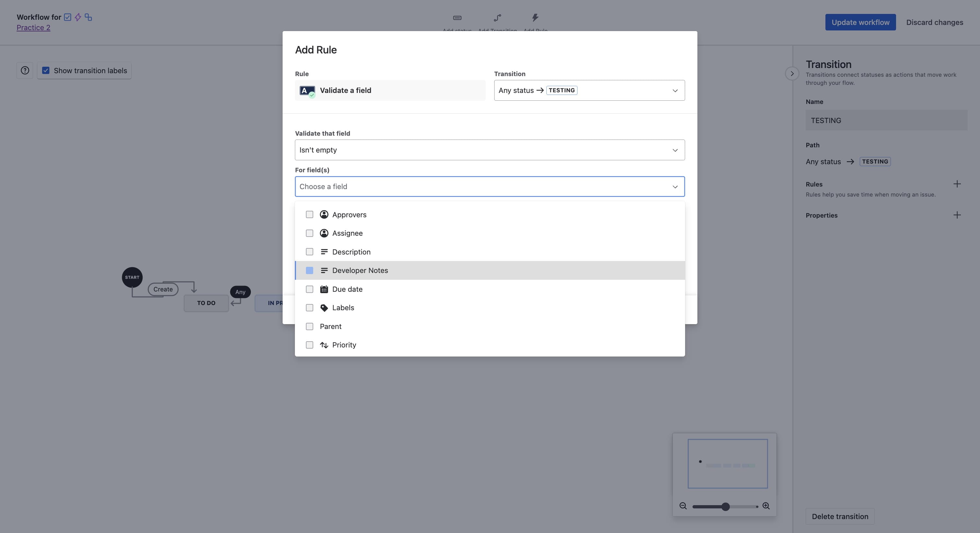
Task: Click the TO DO status node
Action: pos(206,303)
